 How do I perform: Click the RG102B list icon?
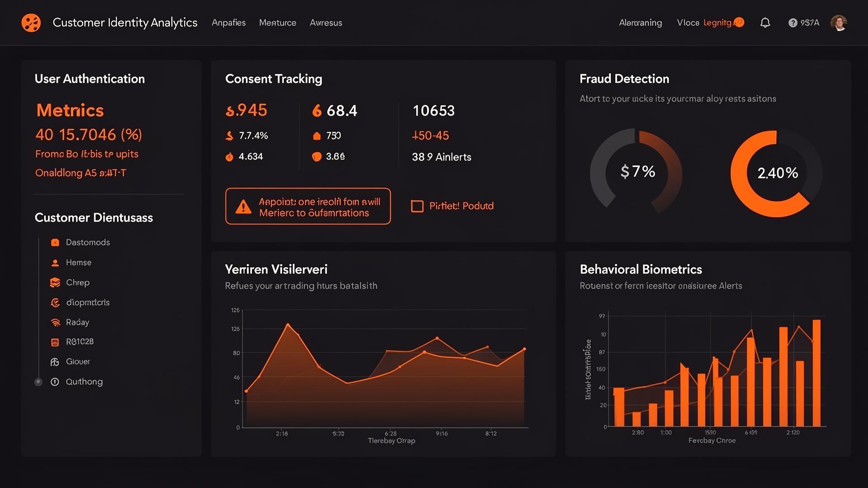55,342
